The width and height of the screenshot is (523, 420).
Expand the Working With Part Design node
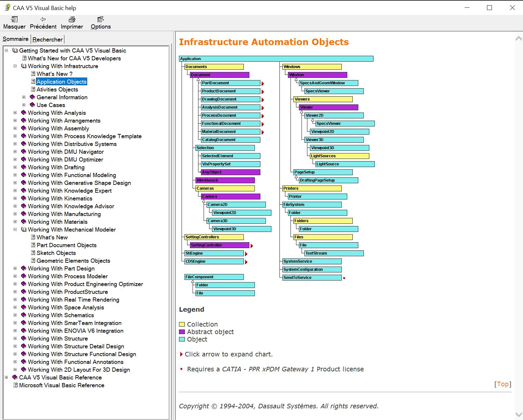(x=15, y=268)
